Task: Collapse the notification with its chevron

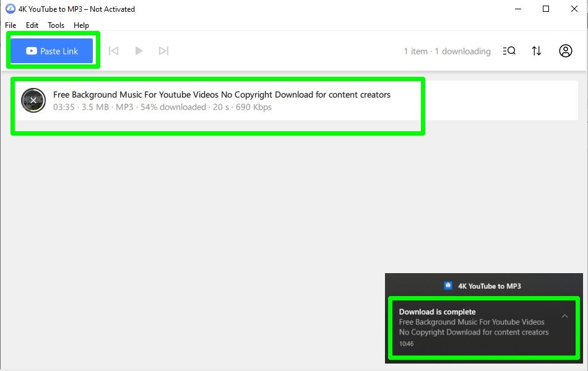Action: tap(564, 316)
